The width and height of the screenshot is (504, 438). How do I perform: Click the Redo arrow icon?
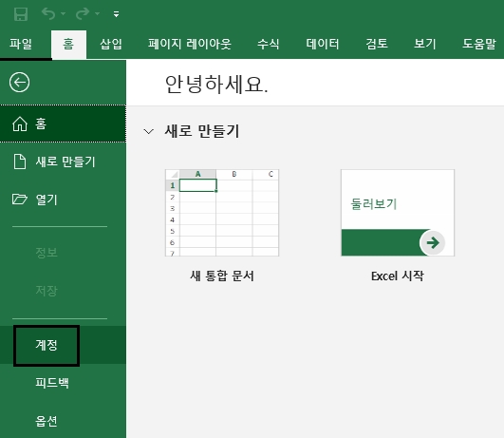coord(83,14)
